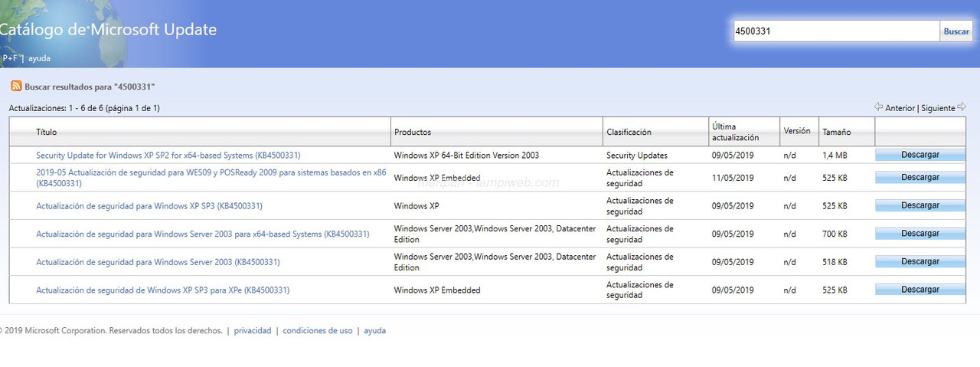This screenshot has height=367, width=980.
Task: Open the privacidad footer link
Action: click(253, 331)
